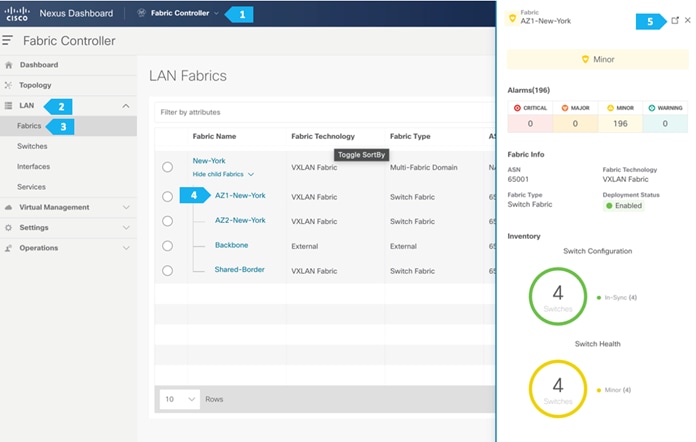The width and height of the screenshot is (696, 442).
Task: Select the AZ2-New-York radio button
Action: point(167,221)
